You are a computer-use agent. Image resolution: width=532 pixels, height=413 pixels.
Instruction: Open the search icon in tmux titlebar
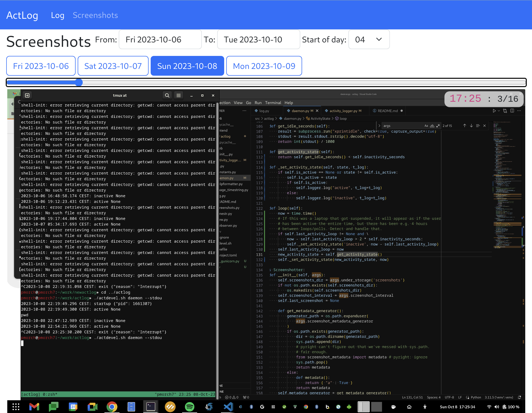[167, 95]
